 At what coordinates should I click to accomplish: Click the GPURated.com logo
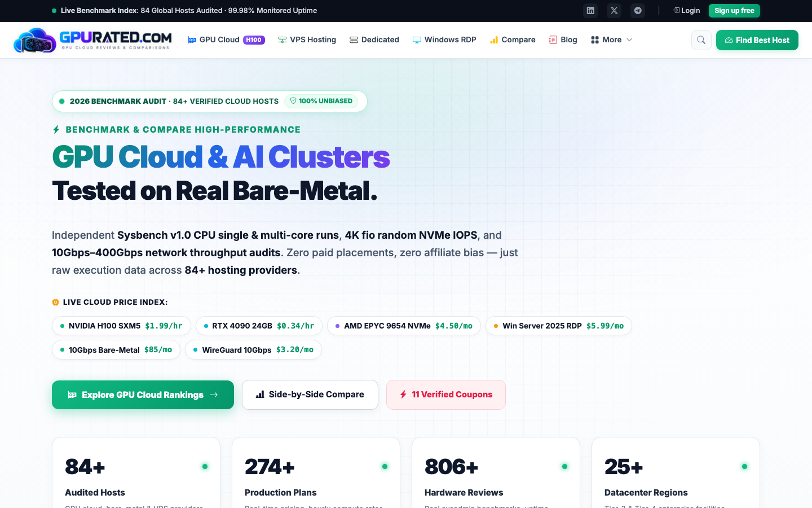click(x=92, y=40)
